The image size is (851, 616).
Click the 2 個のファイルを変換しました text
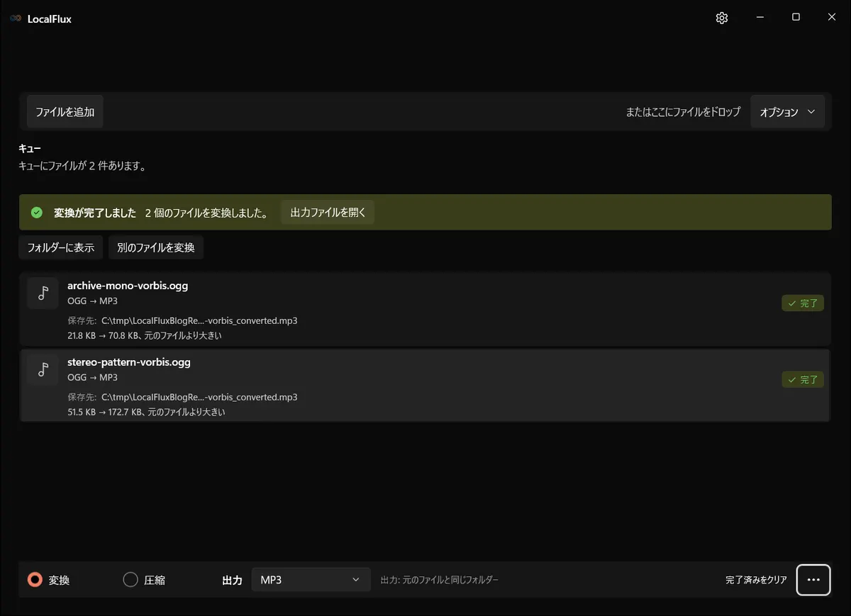click(x=206, y=213)
